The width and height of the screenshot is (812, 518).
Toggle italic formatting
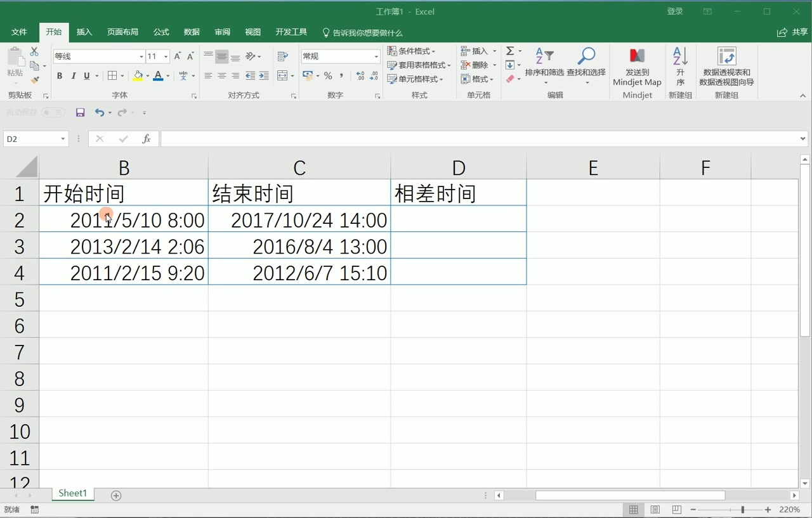74,76
